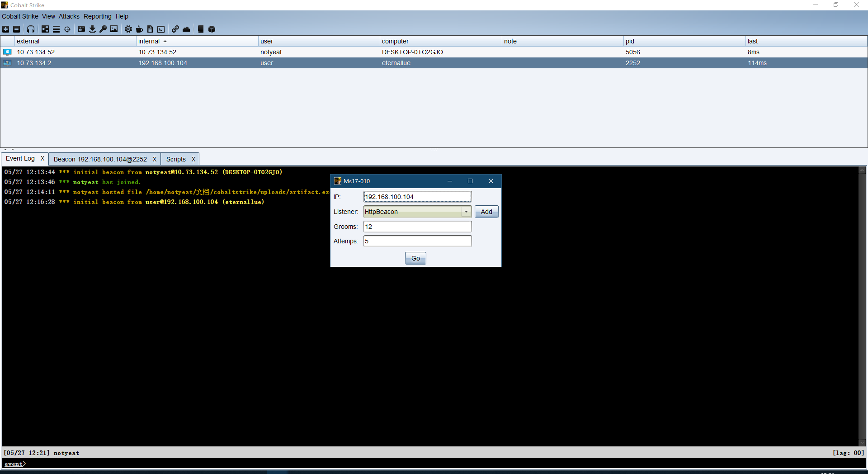Switch to the Event Log tab
The width and height of the screenshot is (868, 474).
(x=20, y=158)
